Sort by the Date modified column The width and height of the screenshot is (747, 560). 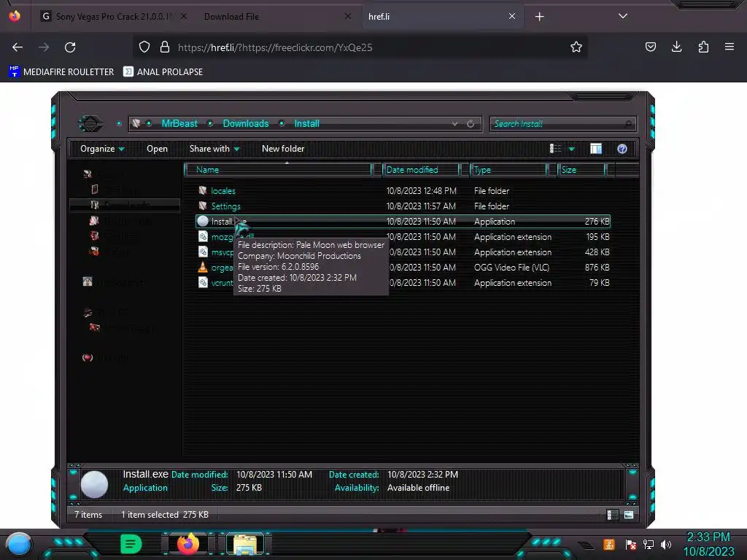421,169
